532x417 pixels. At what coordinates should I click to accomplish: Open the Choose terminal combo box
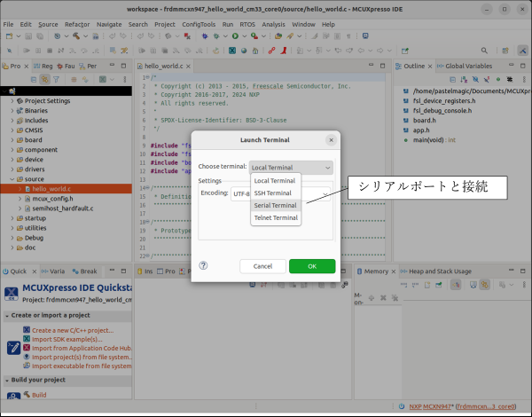click(290, 167)
